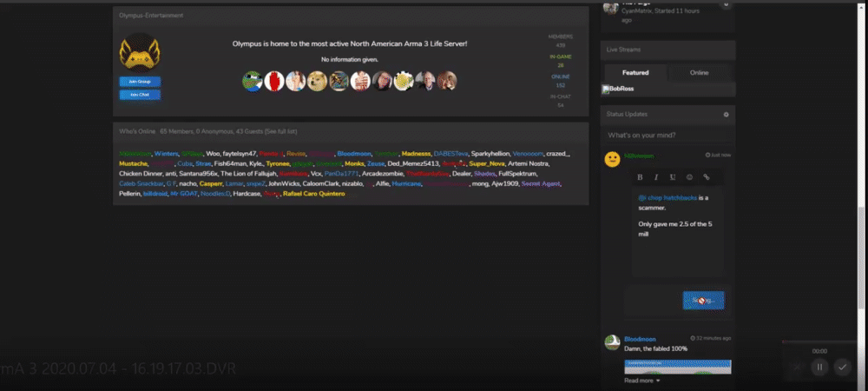
Task: Open Status Updates settings gear
Action: (x=726, y=115)
